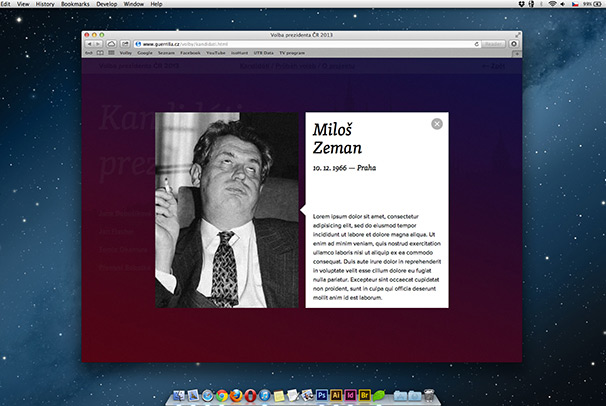Click the Safari back arrow button
This screenshot has width=606, height=406.
[x=89, y=44]
